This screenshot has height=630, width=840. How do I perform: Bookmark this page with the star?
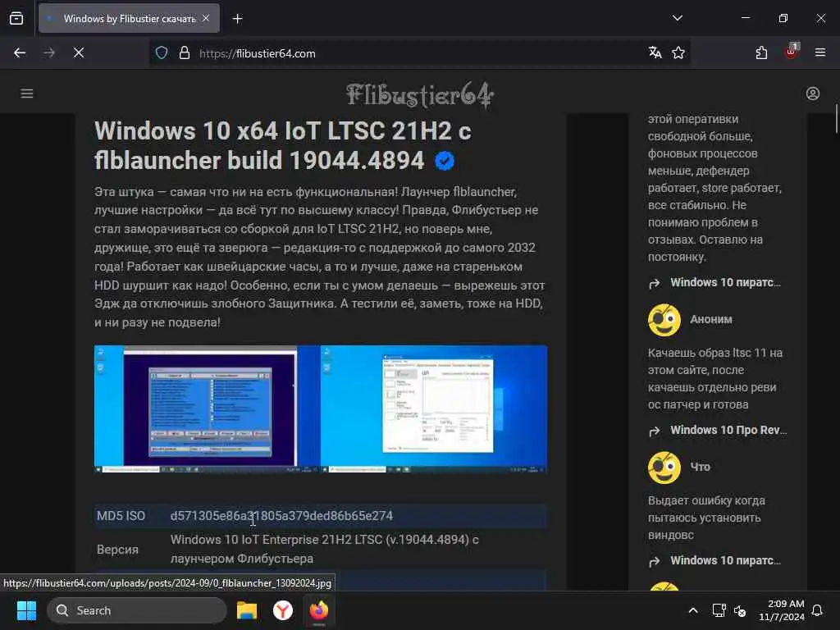678,52
